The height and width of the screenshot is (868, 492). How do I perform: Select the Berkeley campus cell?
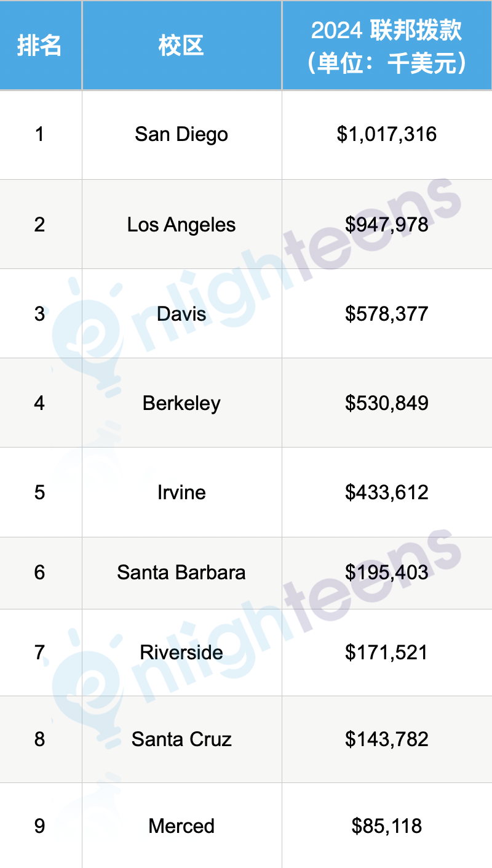click(x=181, y=403)
